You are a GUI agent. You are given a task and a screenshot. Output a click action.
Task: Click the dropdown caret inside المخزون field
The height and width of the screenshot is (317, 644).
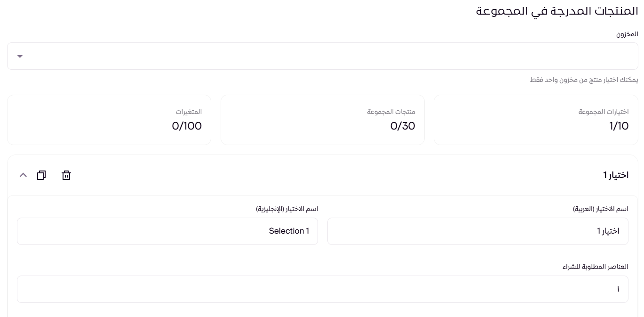pyautogui.click(x=20, y=56)
